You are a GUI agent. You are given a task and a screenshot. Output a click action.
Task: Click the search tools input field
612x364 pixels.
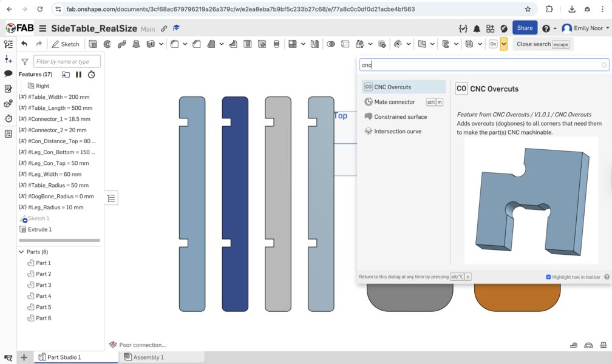click(x=480, y=65)
